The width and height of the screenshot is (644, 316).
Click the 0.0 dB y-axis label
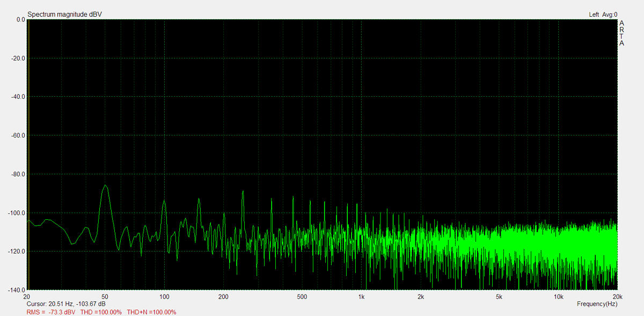[20, 19]
